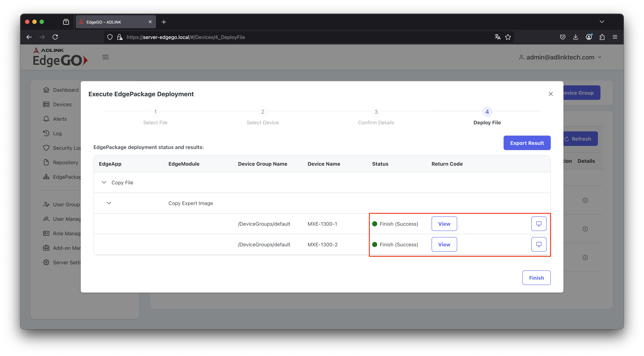
Task: Toggle sidebar with the hamburger icon
Action: click(x=105, y=57)
